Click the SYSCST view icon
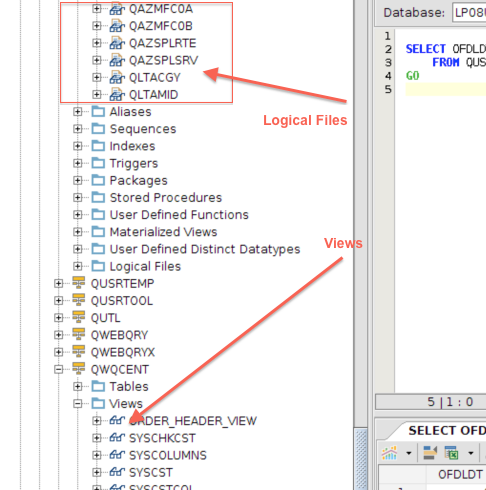The height and width of the screenshot is (490, 486). pos(117,471)
